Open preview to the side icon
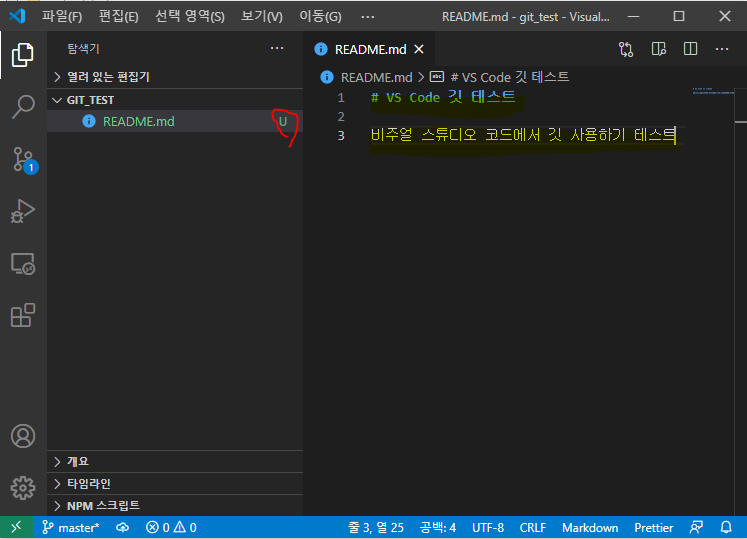The image size is (747, 539). [x=658, y=49]
